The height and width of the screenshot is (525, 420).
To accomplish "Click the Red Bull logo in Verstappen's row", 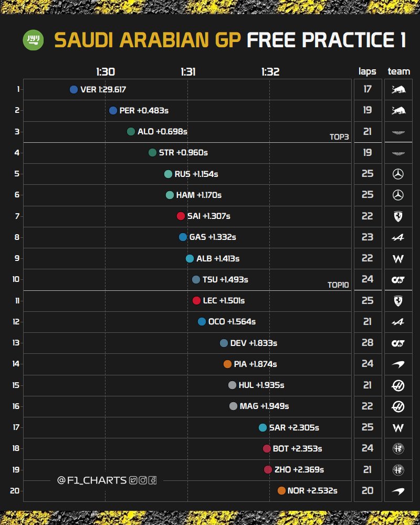I will (398, 89).
